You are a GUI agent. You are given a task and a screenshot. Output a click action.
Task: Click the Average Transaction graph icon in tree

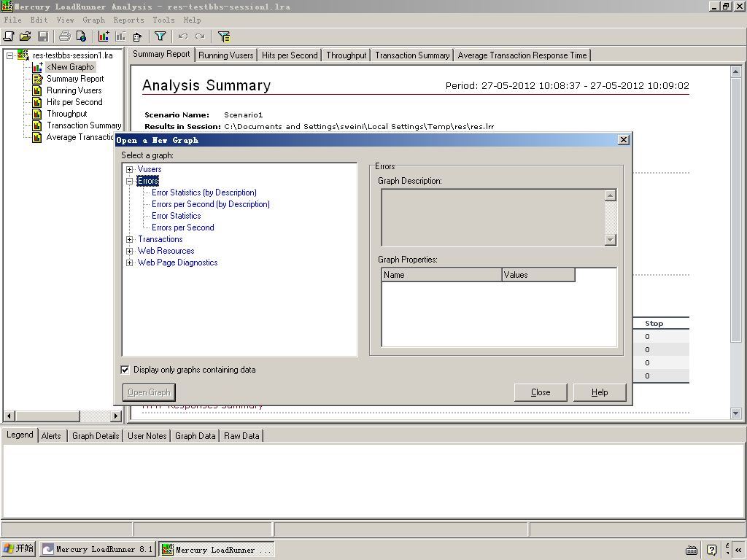pos(37,137)
